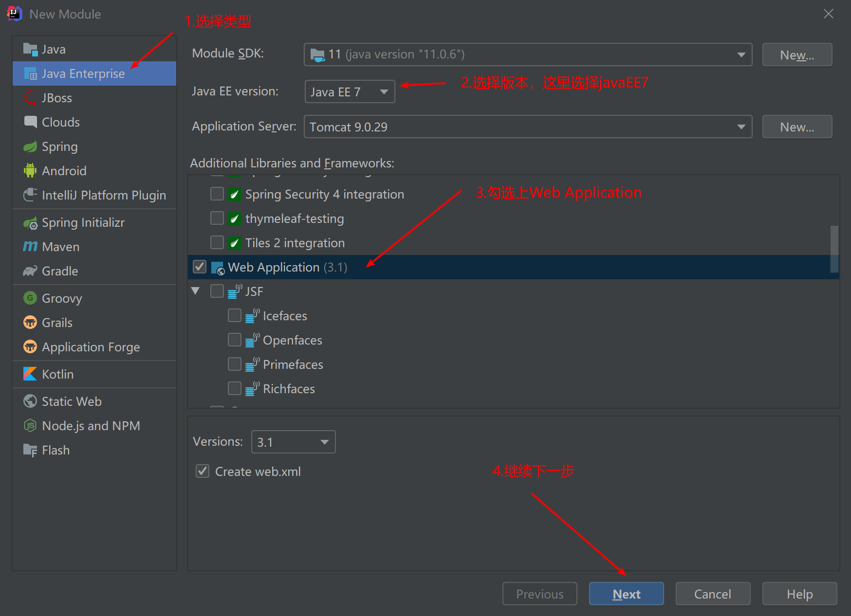Click the Node.js and NPM icon
Screen dimensions: 851x616
[30, 426]
